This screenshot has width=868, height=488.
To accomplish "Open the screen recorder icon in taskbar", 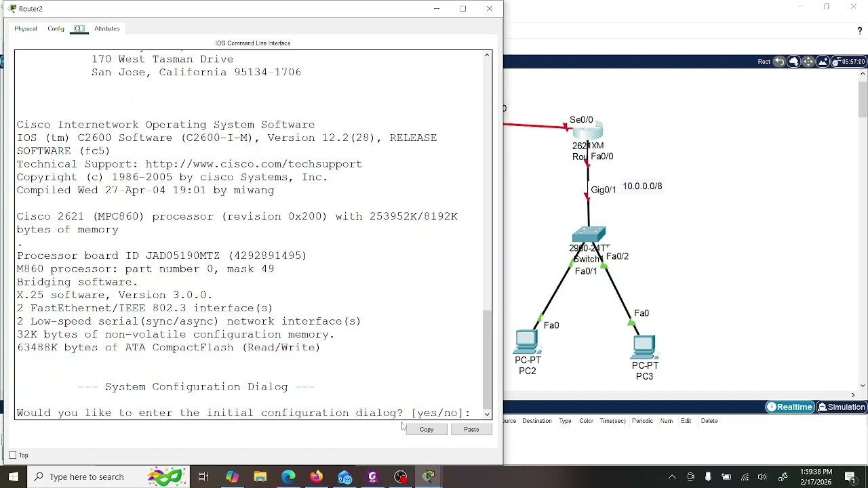I will [x=401, y=476].
